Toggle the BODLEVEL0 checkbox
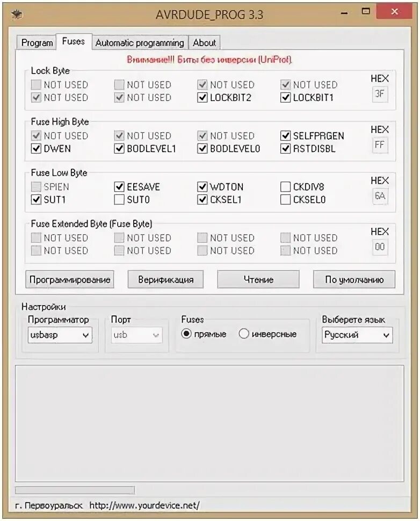Viewport: 420px width, 521px height. tap(202, 149)
